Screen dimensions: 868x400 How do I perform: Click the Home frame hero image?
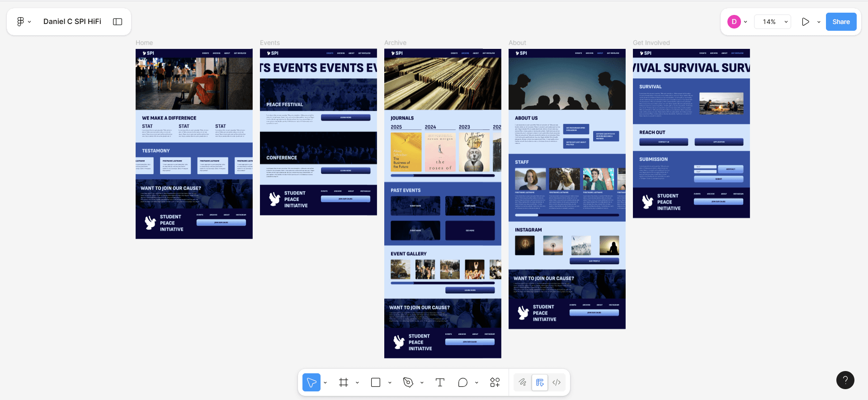(194, 84)
